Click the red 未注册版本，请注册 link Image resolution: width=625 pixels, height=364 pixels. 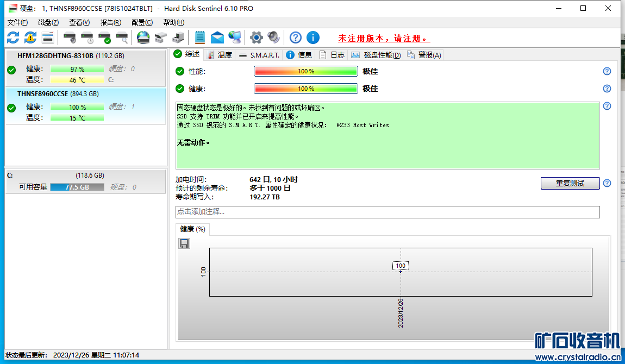[384, 39]
